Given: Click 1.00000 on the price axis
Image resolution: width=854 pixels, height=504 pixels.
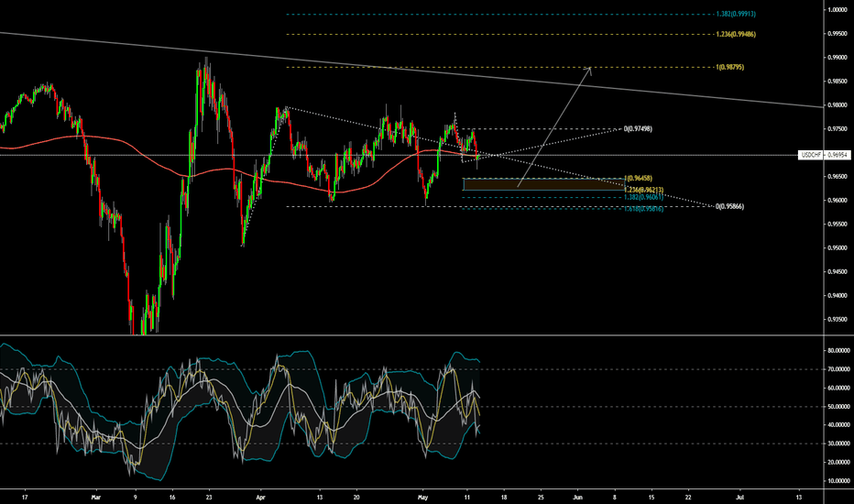Looking at the screenshot, I should (837, 10).
